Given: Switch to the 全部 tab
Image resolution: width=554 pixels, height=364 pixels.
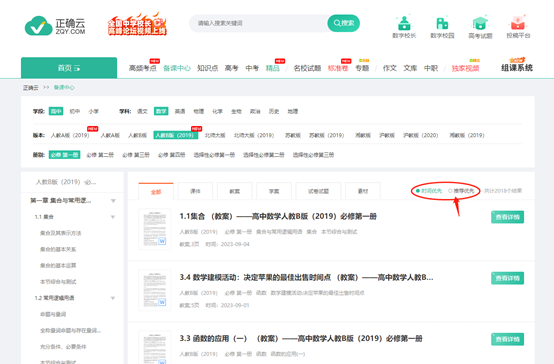Looking at the screenshot, I should 156,192.
